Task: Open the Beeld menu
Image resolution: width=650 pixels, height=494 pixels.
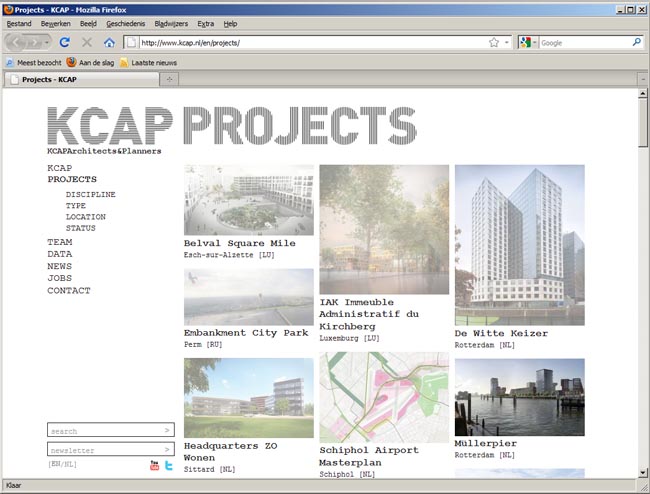Action: pyautogui.click(x=88, y=24)
